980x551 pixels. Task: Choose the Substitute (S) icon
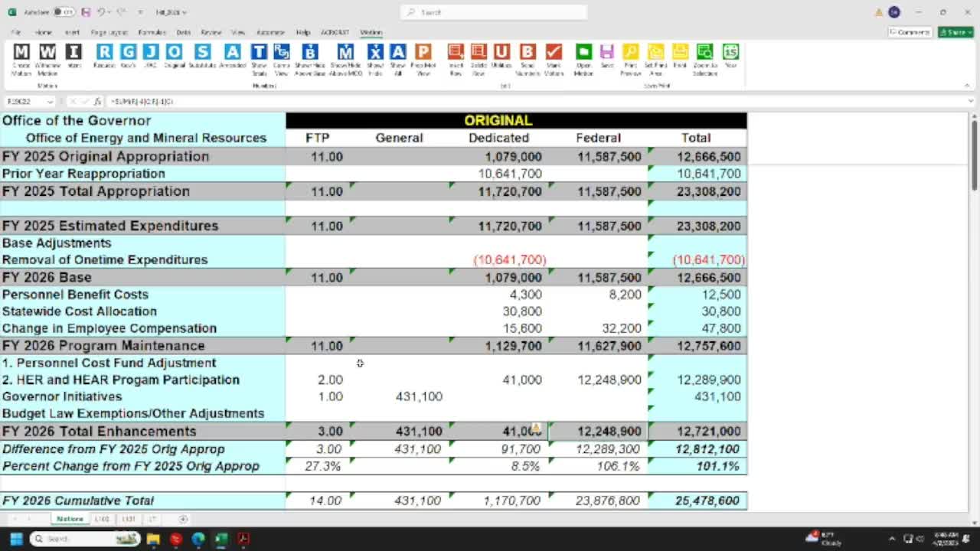coord(203,52)
